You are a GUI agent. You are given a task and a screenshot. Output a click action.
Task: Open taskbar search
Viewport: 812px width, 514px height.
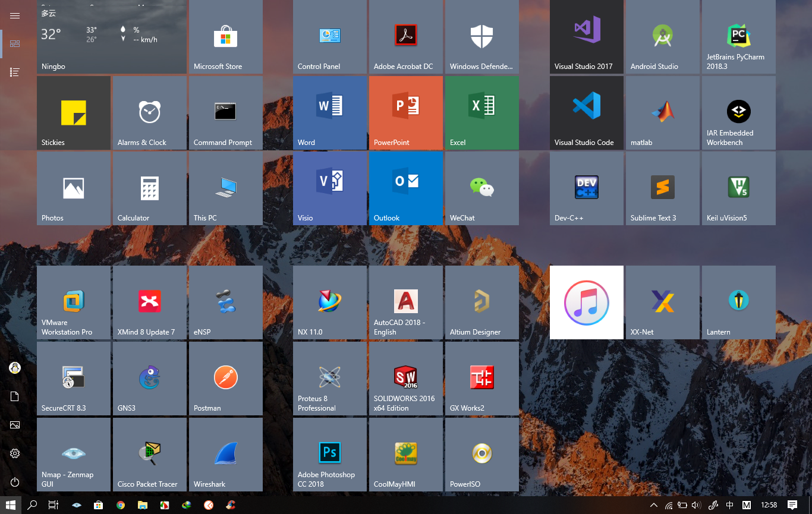tap(33, 505)
